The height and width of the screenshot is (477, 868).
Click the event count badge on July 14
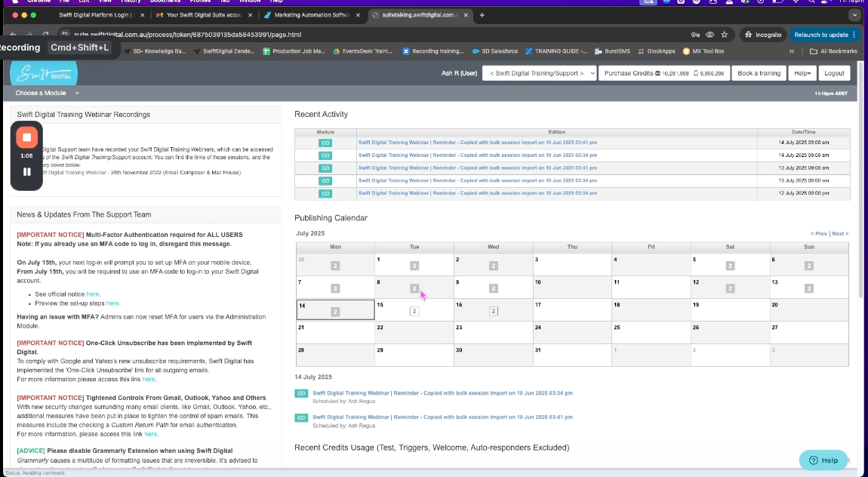335,312
